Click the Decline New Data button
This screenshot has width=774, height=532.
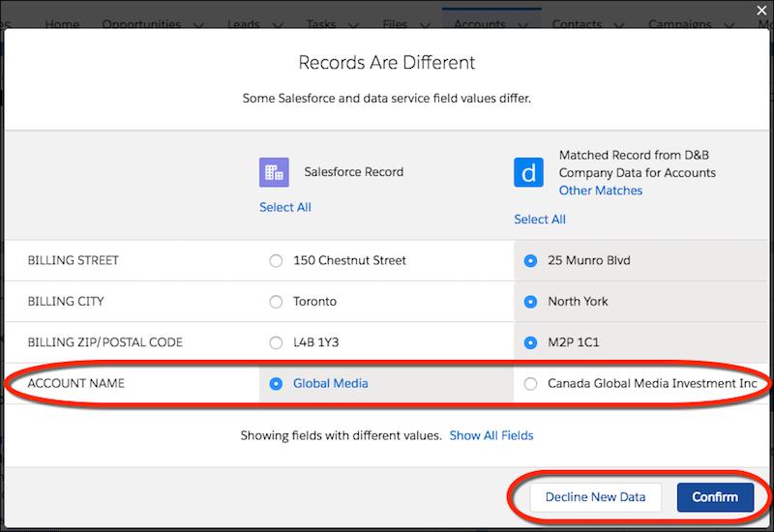tap(595, 497)
